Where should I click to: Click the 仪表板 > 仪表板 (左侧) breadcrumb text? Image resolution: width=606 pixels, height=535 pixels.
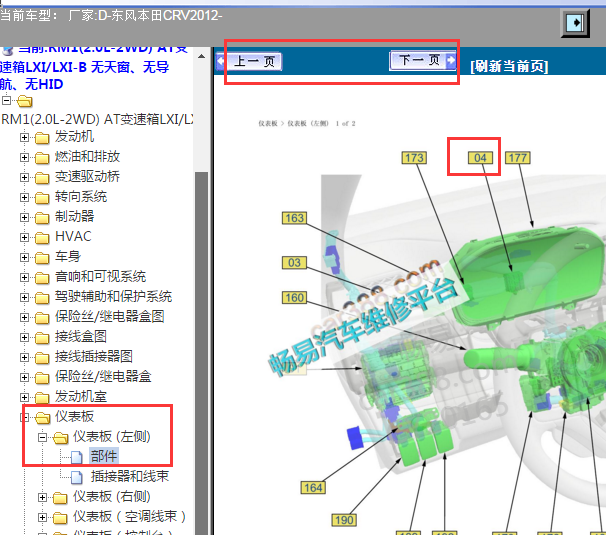coord(293,123)
